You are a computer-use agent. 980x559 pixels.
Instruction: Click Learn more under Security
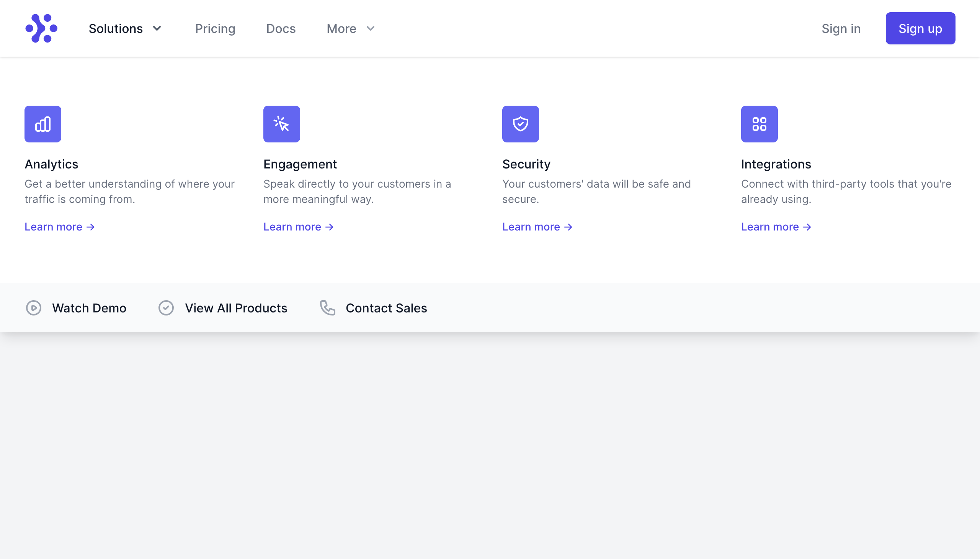(x=537, y=227)
